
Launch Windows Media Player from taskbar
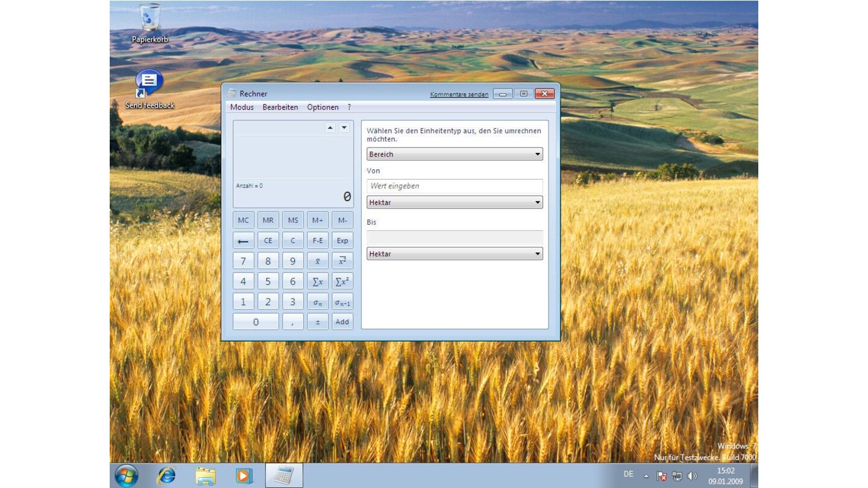(244, 475)
